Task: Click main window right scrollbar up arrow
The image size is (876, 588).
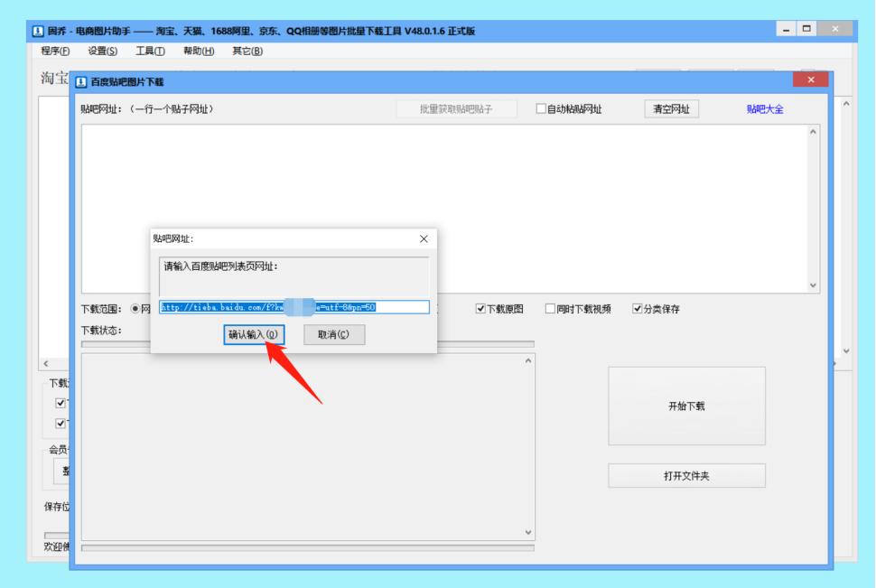Action: (x=846, y=104)
